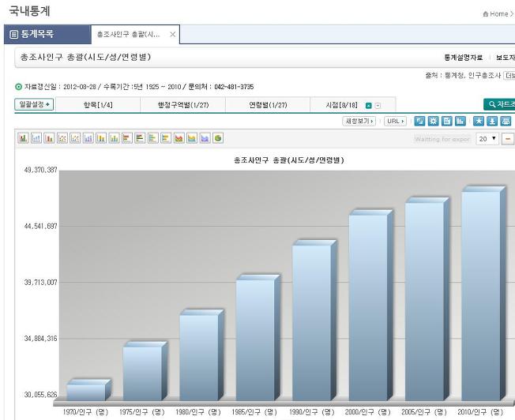Select the red-orange column chart type icon
Viewport: 515px width, 420px height.
(49, 138)
